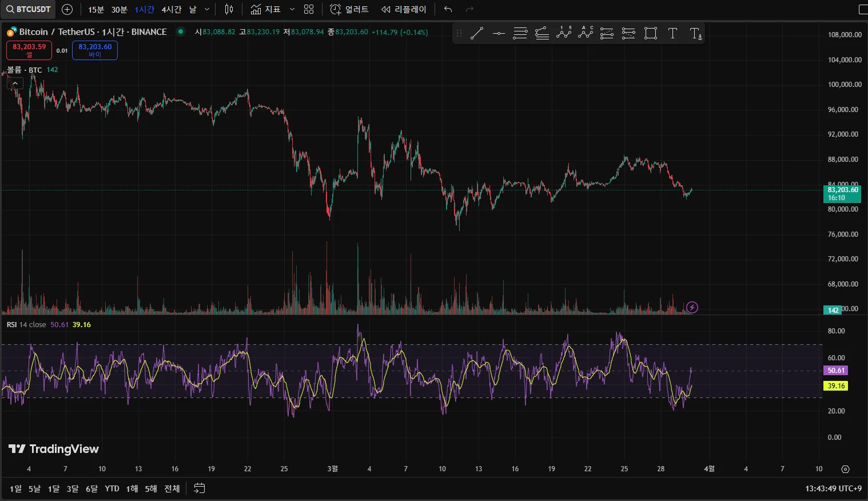This screenshot has width=868, height=501.
Task: Select the trend line drawing tool
Action: pos(477,33)
